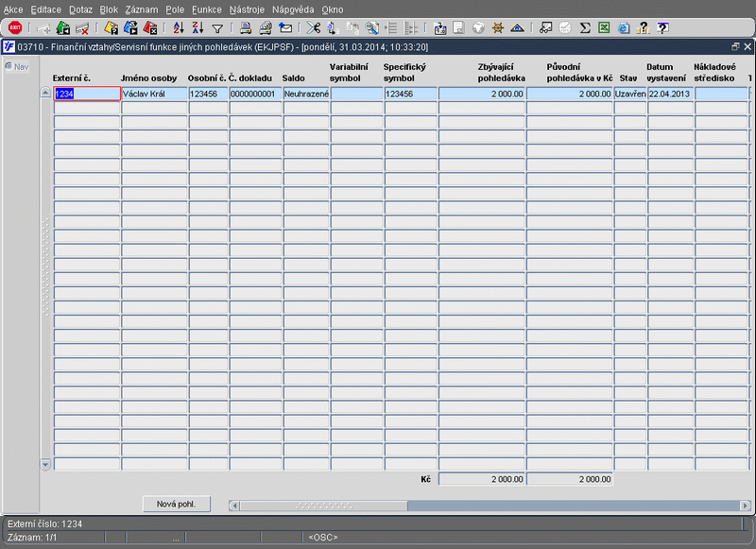Click the Kč total field under Zbývající pohledávka
Viewport: 756px width, 549px height.
click(x=482, y=479)
